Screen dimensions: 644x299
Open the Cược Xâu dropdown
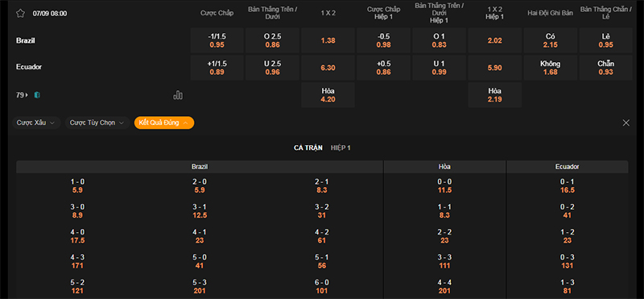point(36,123)
